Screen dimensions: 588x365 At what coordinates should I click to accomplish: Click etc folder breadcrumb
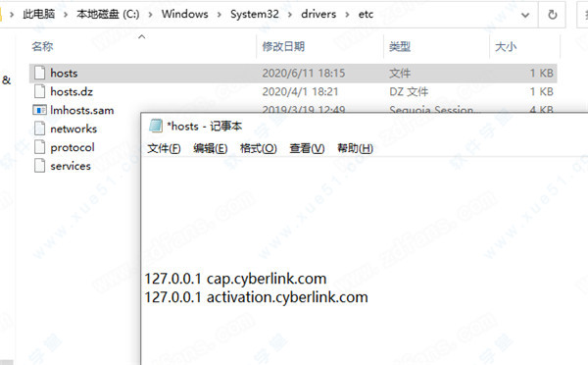366,15
